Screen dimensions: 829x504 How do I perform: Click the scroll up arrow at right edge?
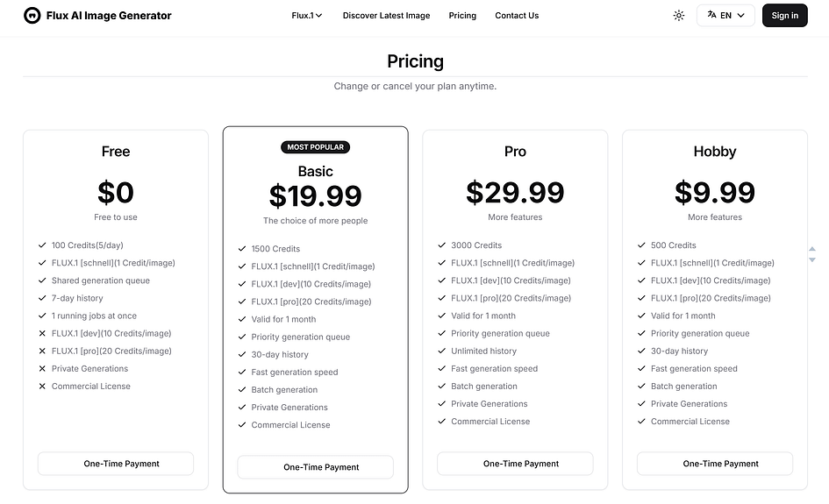click(812, 249)
